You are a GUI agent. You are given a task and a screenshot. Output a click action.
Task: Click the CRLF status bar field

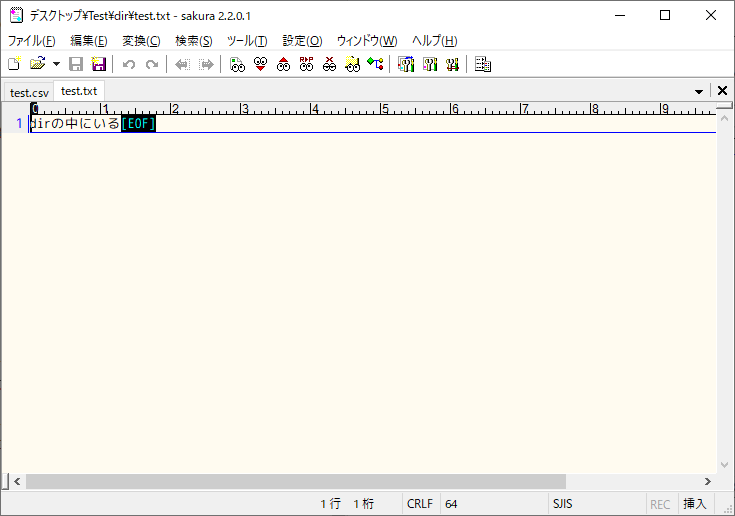coord(420,504)
